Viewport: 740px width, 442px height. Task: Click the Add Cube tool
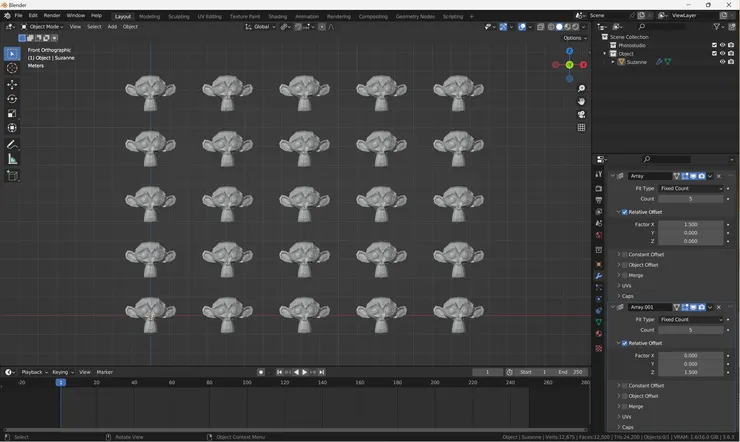click(x=12, y=176)
